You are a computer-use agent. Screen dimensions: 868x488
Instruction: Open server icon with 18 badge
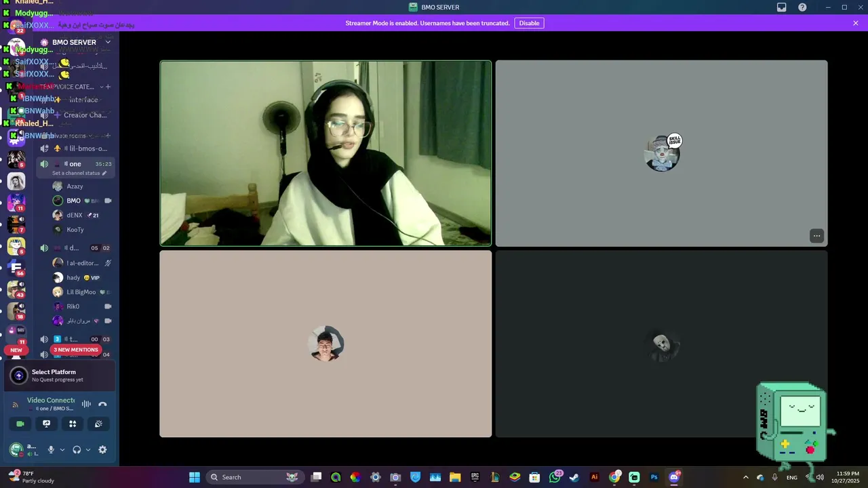pyautogui.click(x=16, y=311)
